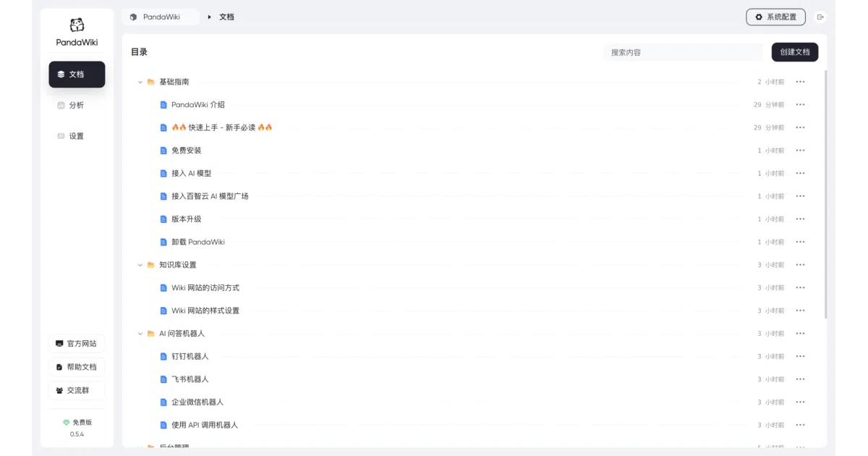This screenshot has width=868, height=456.
Task: Open the PandaWiki knowledge base selector
Action: point(161,17)
